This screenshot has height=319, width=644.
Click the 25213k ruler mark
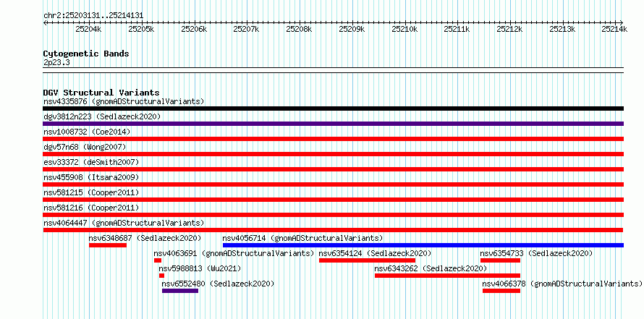(562, 30)
